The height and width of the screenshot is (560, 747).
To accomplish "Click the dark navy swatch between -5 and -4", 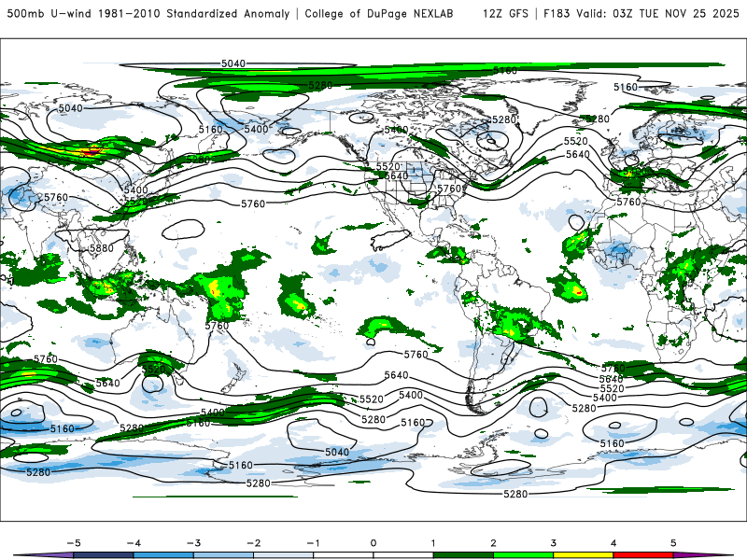I will point(104,555).
